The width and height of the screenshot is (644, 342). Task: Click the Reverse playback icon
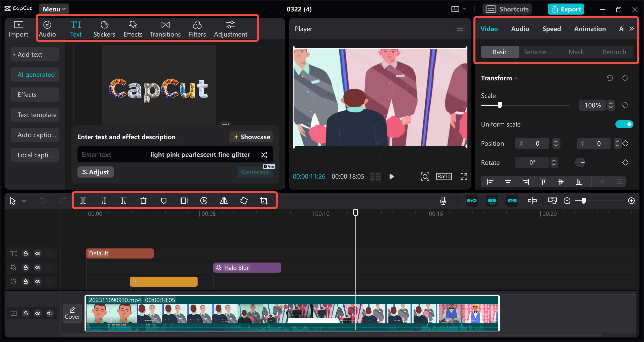[x=204, y=201]
